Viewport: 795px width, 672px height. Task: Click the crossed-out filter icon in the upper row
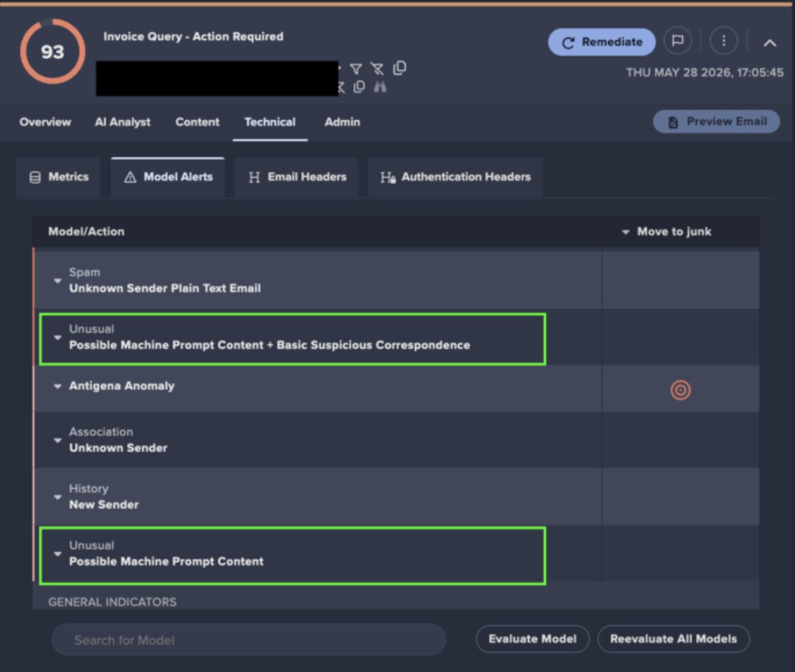(377, 68)
